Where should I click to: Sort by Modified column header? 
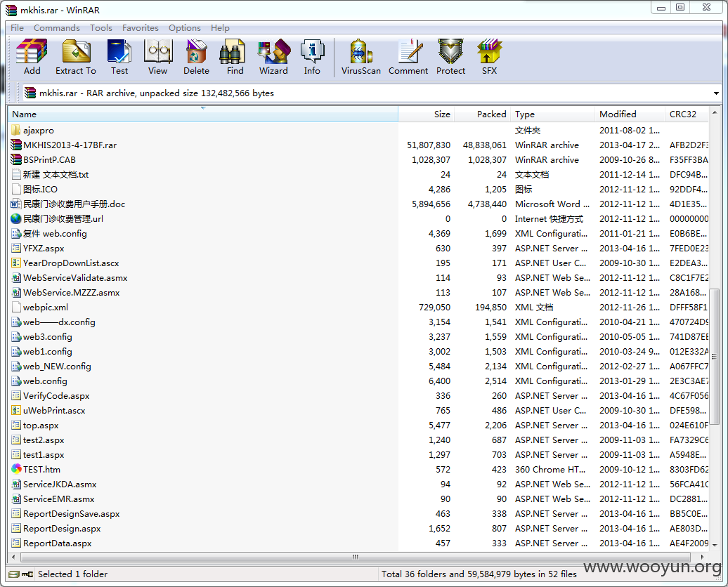[629, 114]
